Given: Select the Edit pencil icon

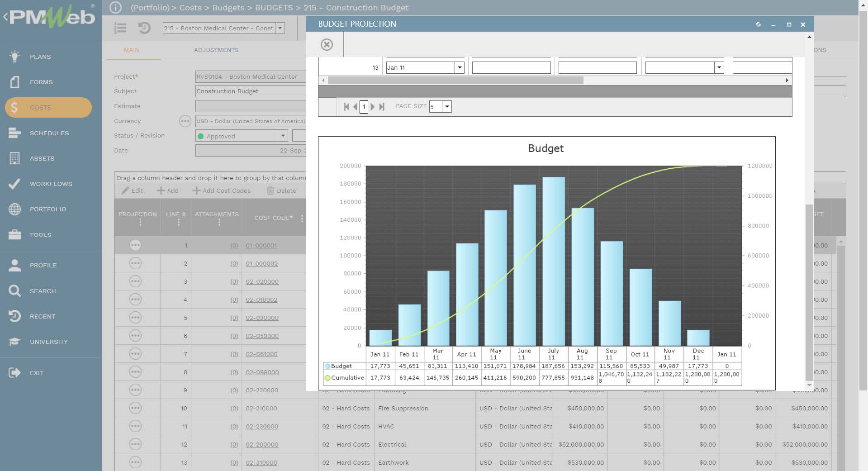Looking at the screenshot, I should (x=126, y=190).
